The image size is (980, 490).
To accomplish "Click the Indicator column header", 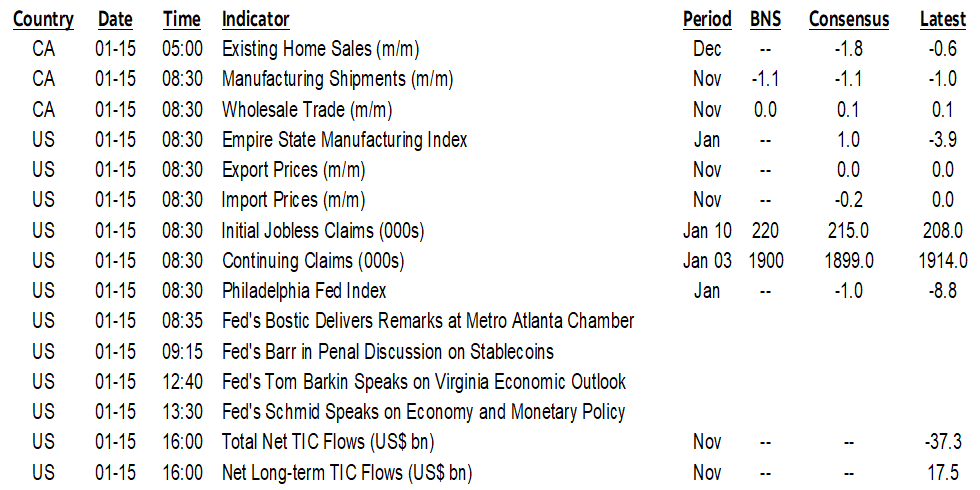I will [x=256, y=19].
